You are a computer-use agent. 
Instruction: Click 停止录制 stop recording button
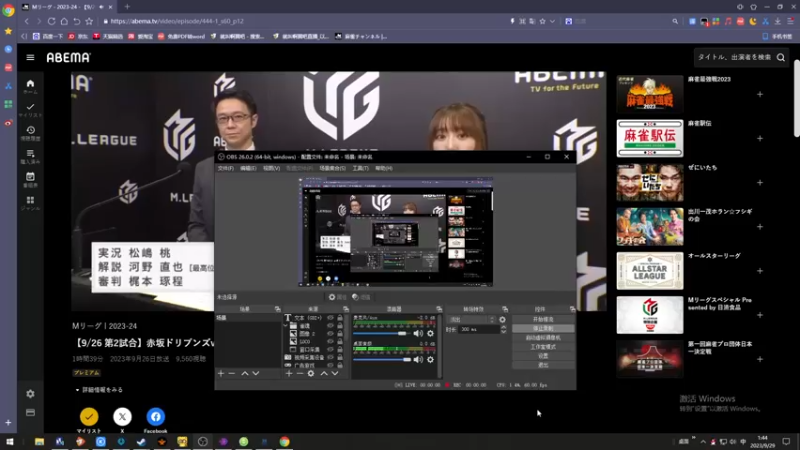543,329
